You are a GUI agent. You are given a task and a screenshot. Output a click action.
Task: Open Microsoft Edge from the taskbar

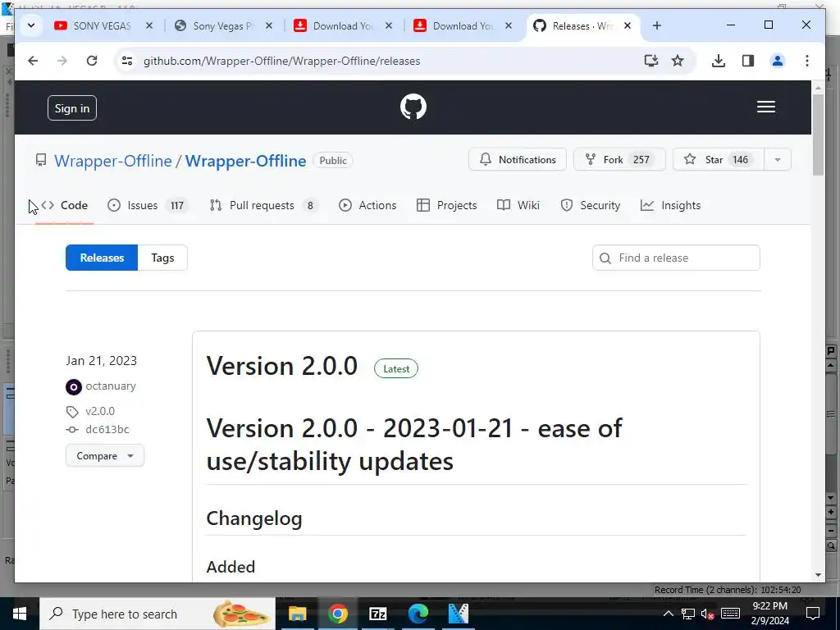coord(418,614)
